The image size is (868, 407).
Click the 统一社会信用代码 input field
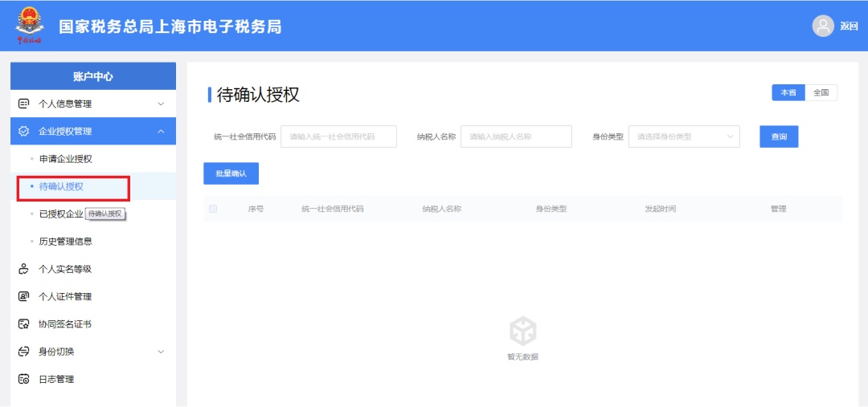coord(338,136)
